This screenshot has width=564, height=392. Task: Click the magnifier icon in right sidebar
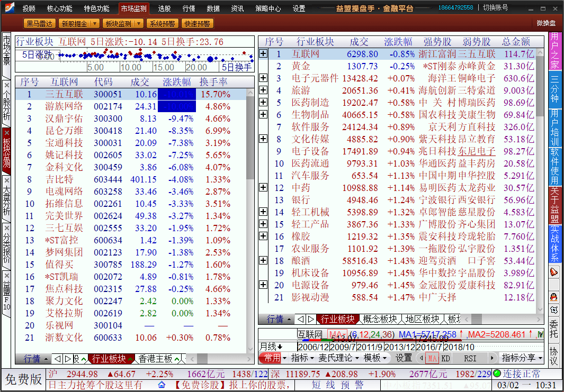(554, 309)
